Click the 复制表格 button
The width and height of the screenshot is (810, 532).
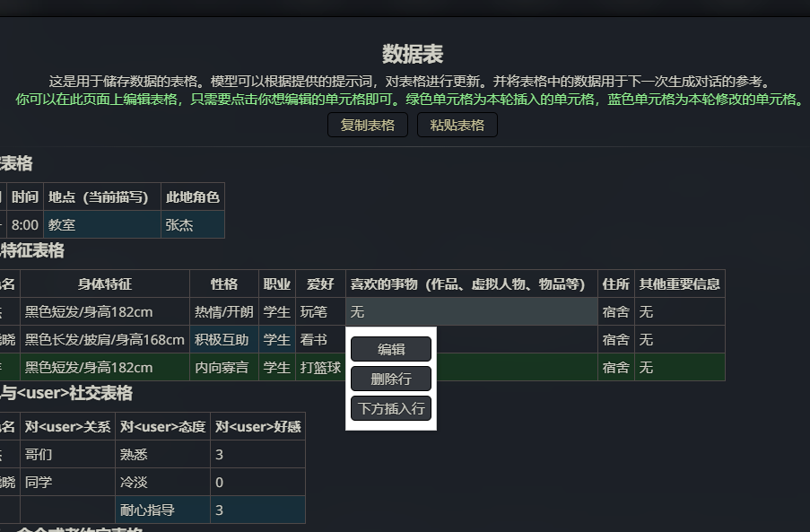pyautogui.click(x=368, y=125)
